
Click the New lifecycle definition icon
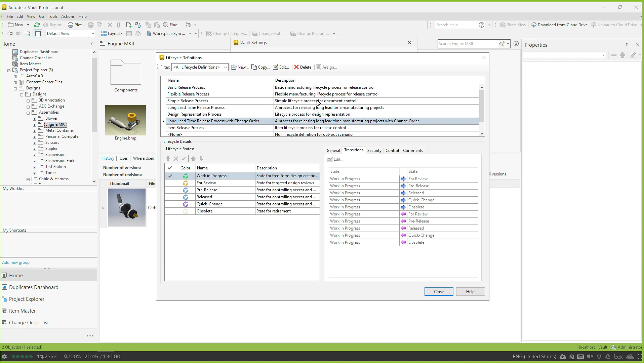click(x=234, y=67)
